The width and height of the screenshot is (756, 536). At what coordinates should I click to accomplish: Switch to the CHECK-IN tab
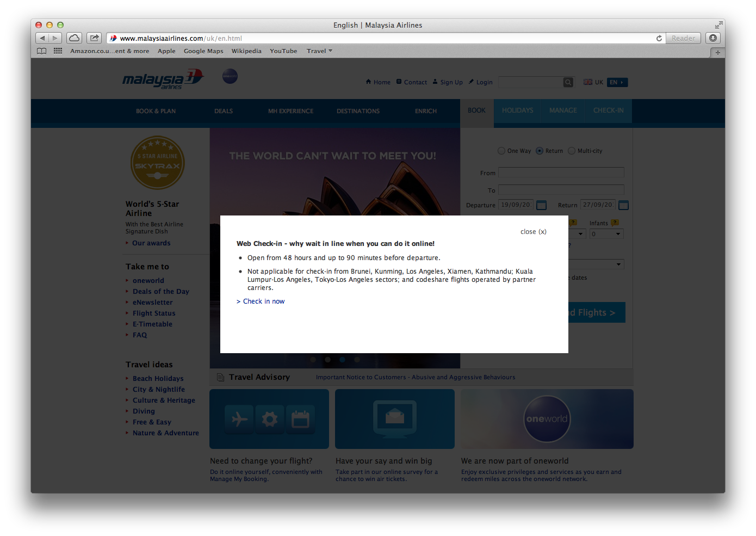point(609,110)
